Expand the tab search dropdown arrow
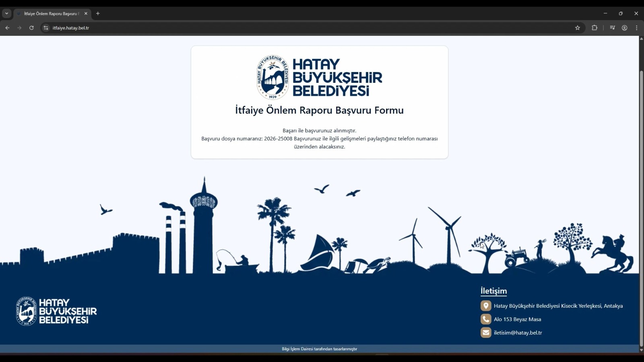This screenshot has width=644, height=362. coord(6,13)
